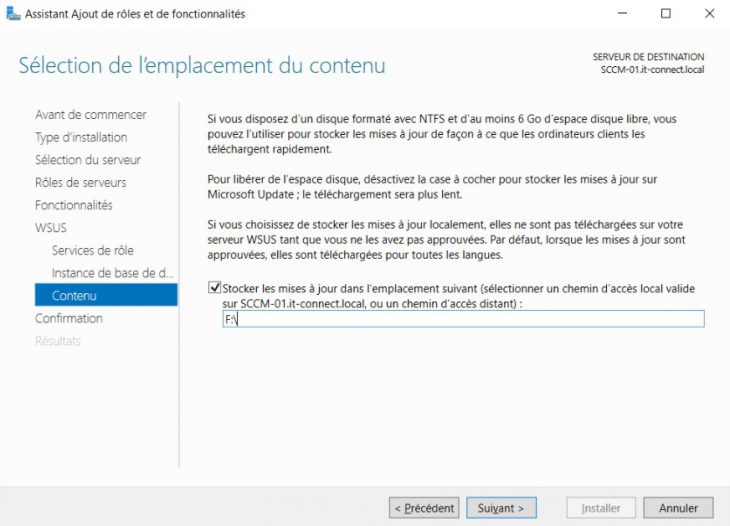Select the WSUS navigation section
Image resolution: width=730 pixels, height=526 pixels.
51,228
